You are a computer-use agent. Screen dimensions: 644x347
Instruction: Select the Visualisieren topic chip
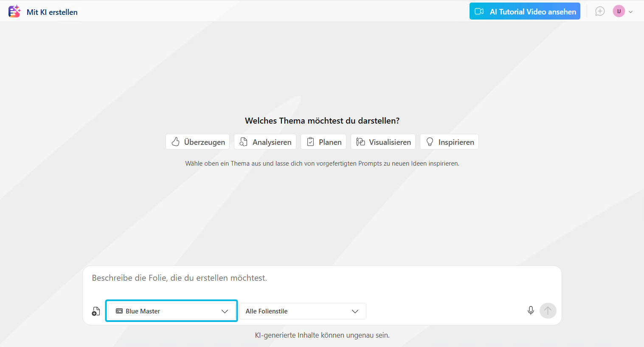383,142
